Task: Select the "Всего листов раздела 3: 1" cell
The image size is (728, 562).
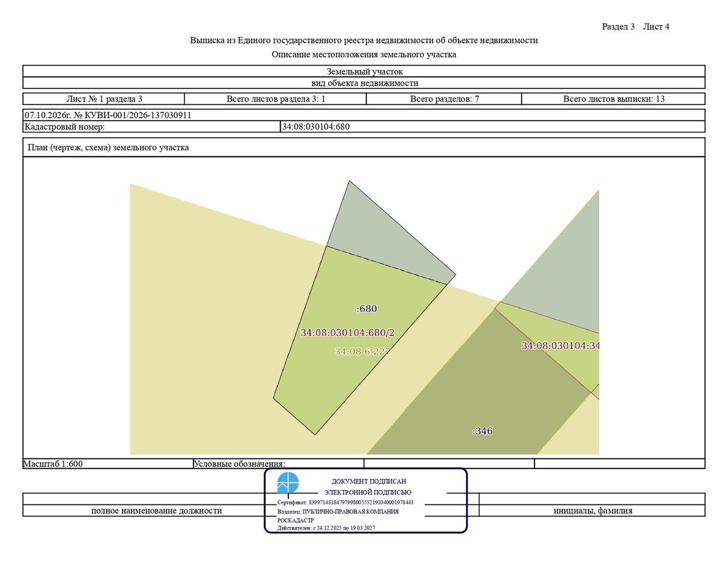Action: (x=276, y=99)
